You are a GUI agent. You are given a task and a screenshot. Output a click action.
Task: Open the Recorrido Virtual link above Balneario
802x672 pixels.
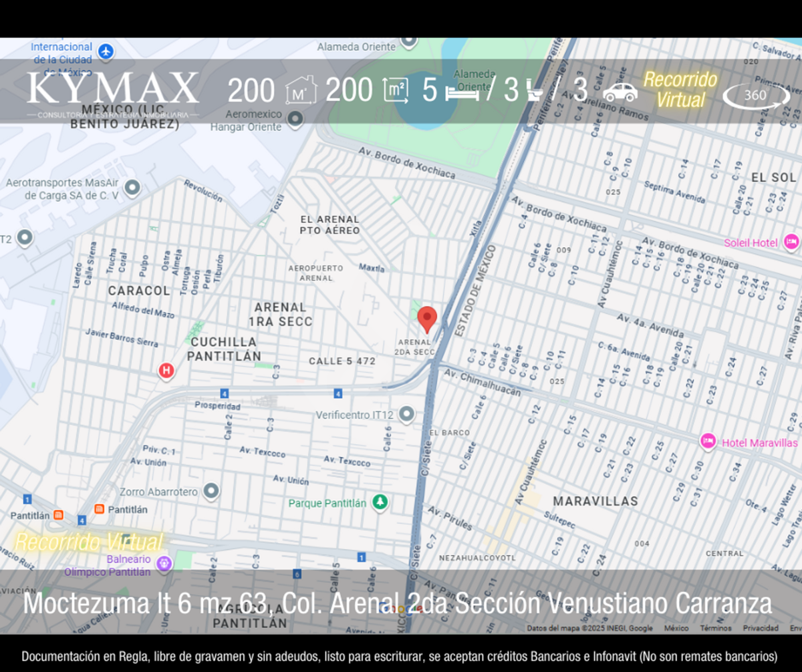[89, 542]
